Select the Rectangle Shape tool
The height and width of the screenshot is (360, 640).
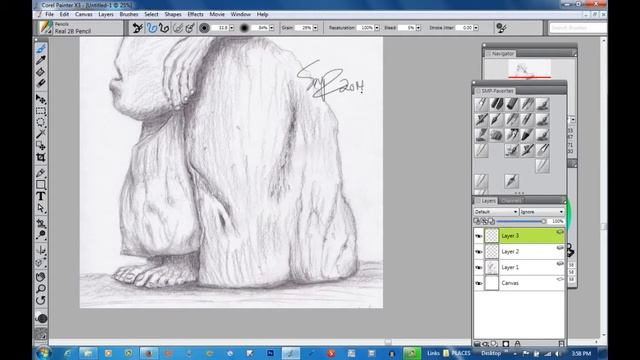[x=41, y=184]
